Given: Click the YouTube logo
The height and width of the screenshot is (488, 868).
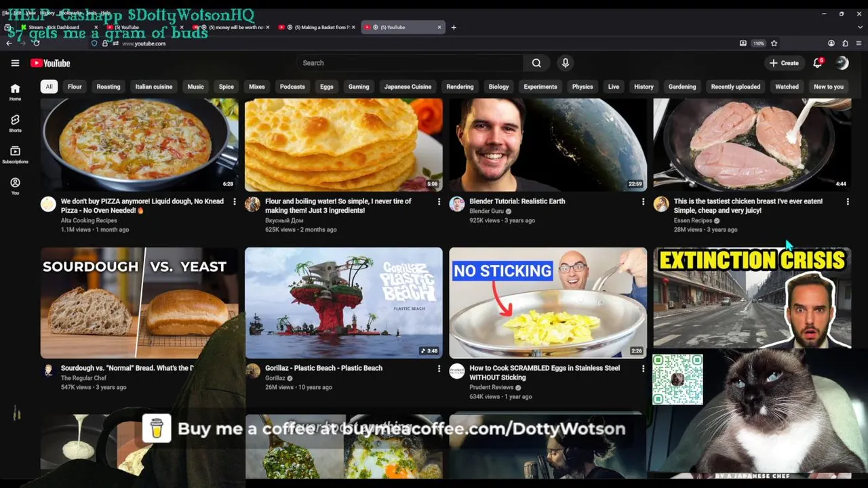Looking at the screenshot, I should coord(50,63).
